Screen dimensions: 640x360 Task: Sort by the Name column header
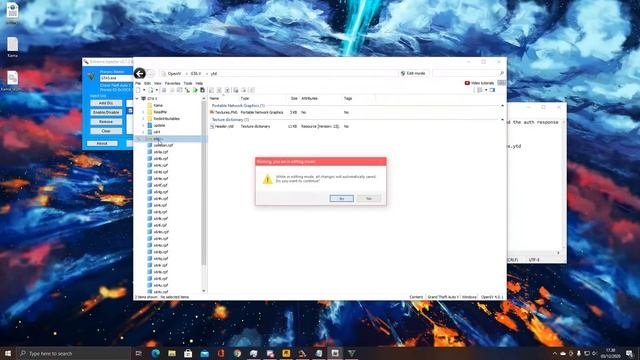coord(223,99)
